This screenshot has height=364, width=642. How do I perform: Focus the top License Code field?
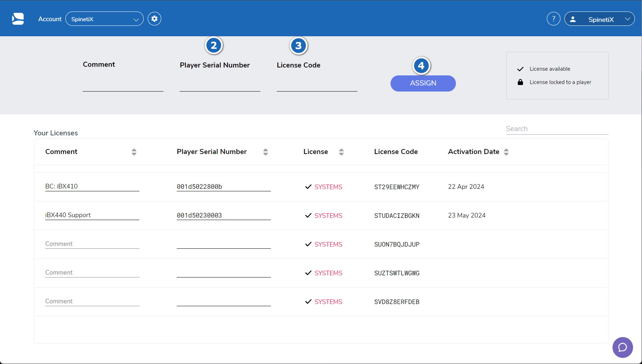(x=317, y=85)
